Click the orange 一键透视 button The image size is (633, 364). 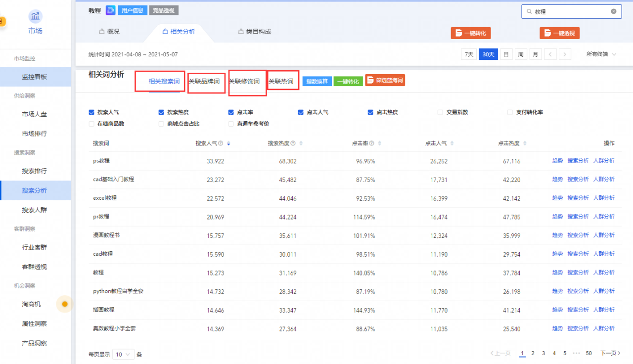(560, 33)
